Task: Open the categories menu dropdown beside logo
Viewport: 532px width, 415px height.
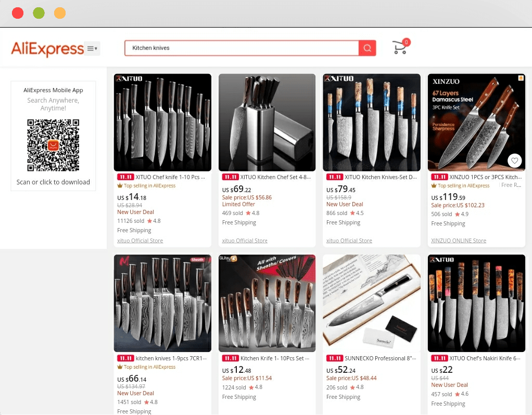Action: pos(92,48)
